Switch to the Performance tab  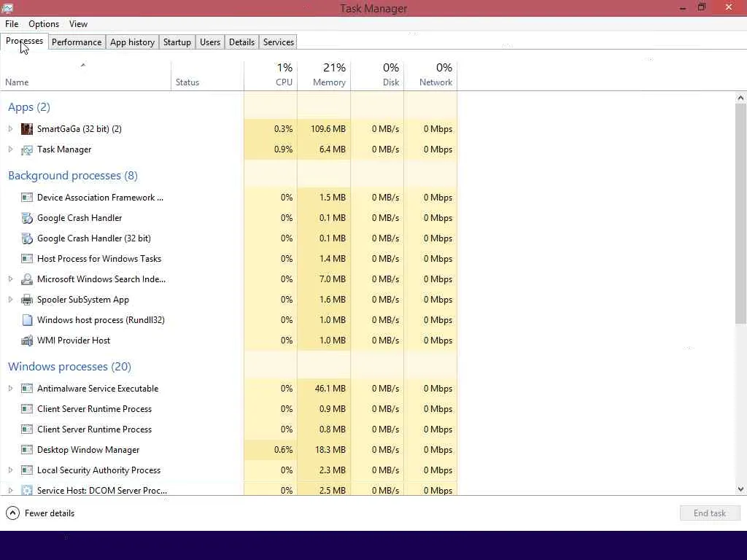77,42
